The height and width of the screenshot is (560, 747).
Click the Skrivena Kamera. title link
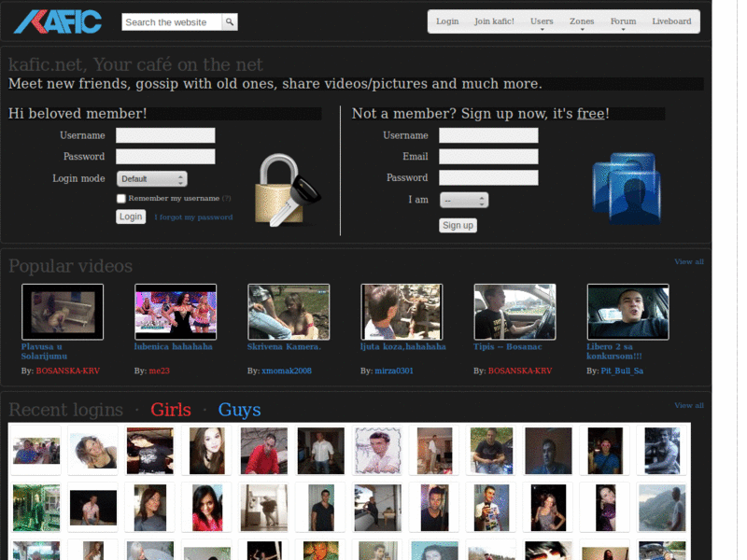tap(284, 346)
